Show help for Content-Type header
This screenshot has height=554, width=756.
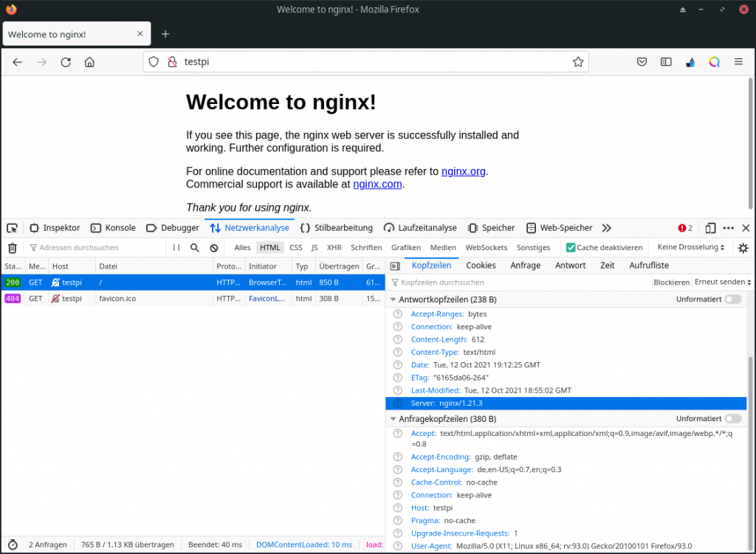pyautogui.click(x=398, y=352)
